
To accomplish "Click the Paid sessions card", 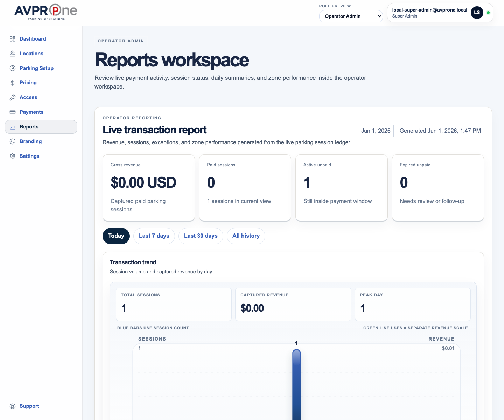I will coord(245,188).
